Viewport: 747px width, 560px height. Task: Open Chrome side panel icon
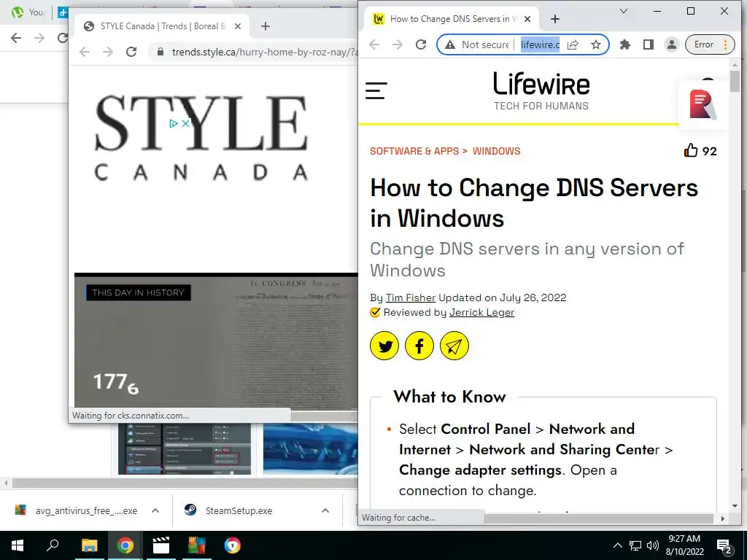click(648, 44)
